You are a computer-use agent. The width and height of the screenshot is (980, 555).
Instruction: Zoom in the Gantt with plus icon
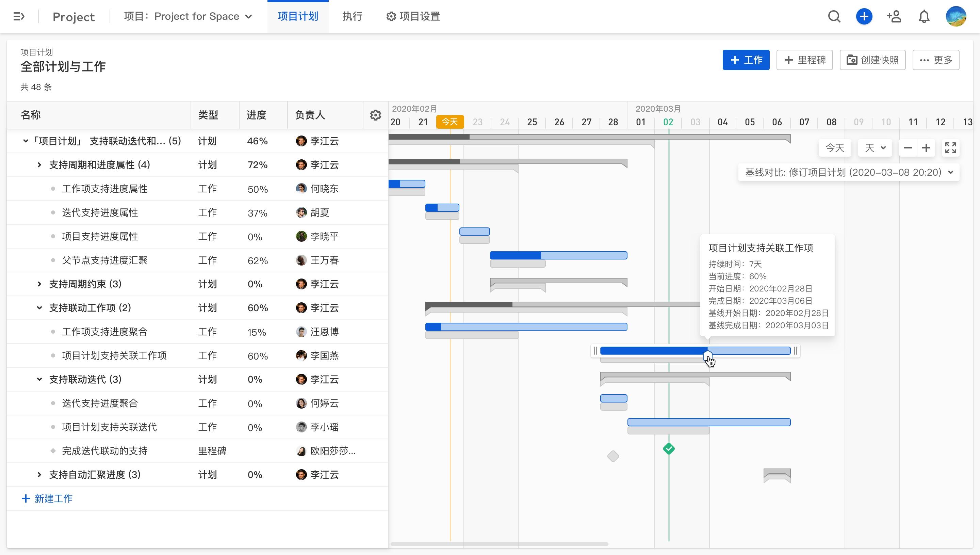tap(926, 148)
